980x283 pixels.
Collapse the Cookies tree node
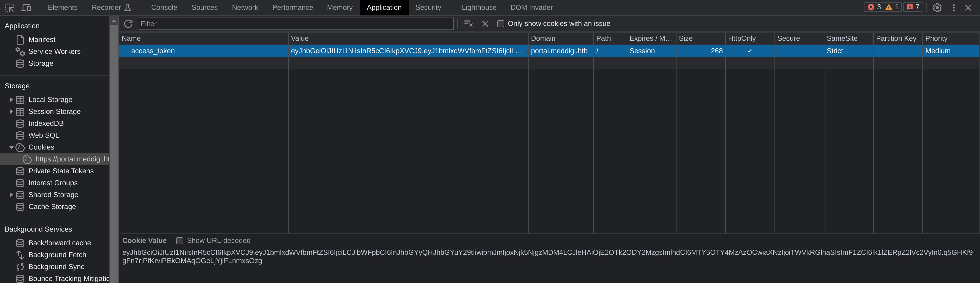pyautogui.click(x=11, y=147)
